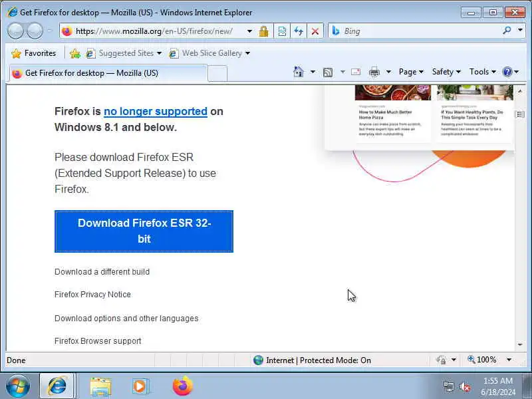Expand the Suggested Sites dropdown
The width and height of the screenshot is (532, 399).
pos(159,53)
